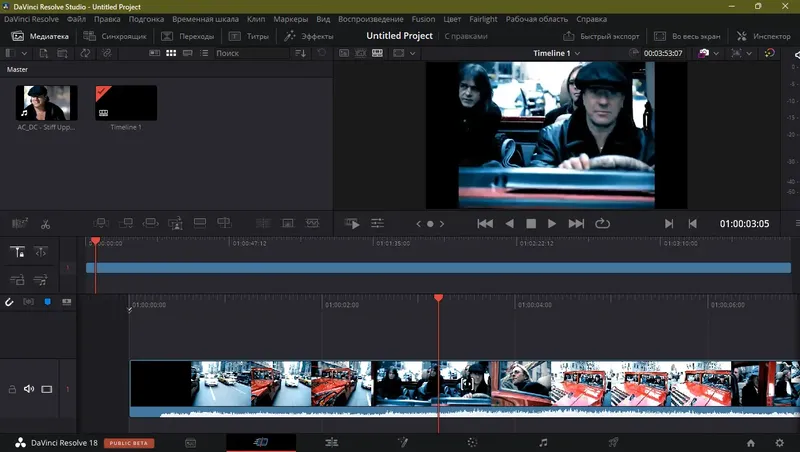Play in reverse

509,223
